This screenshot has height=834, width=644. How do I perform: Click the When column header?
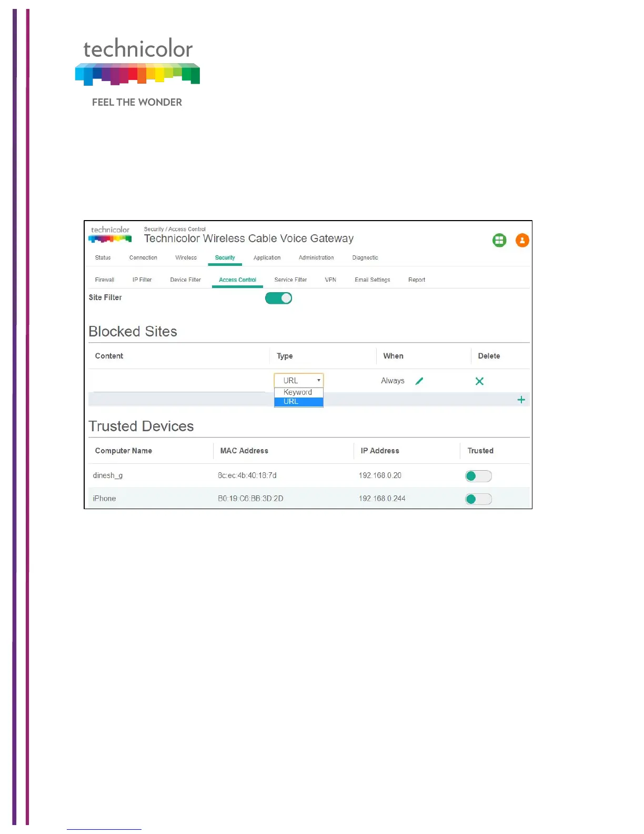(393, 356)
